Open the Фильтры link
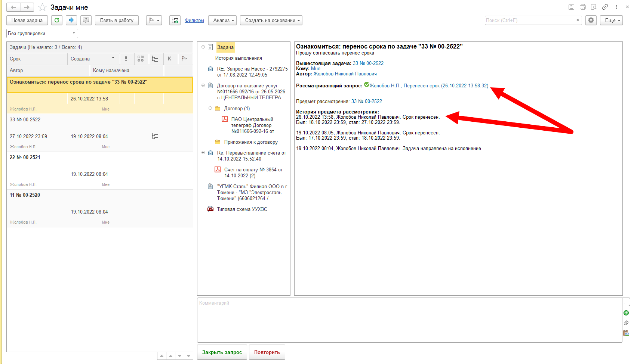The image size is (637, 364). 194,20
